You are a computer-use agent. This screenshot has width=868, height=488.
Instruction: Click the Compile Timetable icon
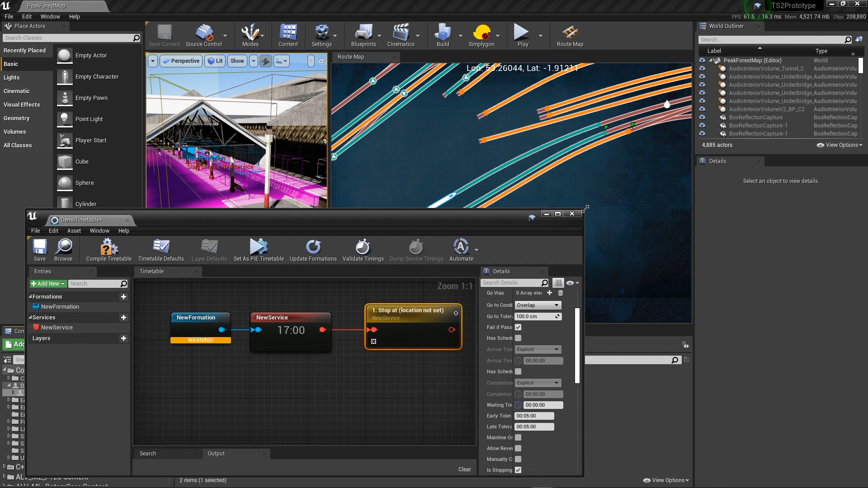coord(108,249)
